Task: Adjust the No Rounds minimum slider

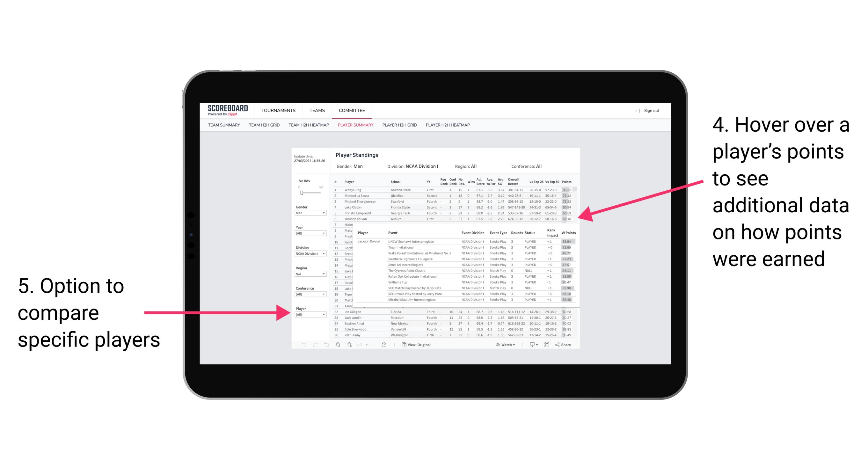Action: point(301,193)
